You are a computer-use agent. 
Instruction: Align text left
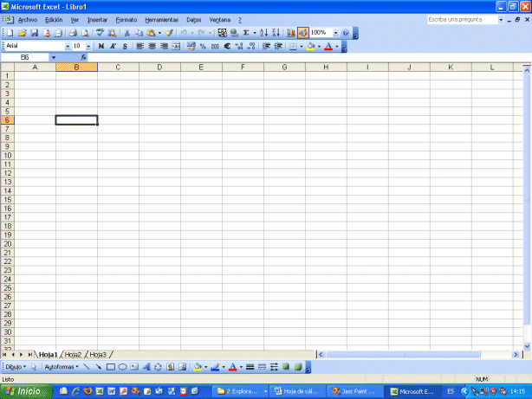(139, 47)
